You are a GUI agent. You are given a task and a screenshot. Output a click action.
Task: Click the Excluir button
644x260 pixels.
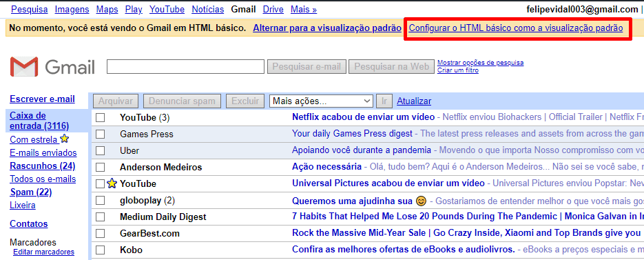coord(245,101)
